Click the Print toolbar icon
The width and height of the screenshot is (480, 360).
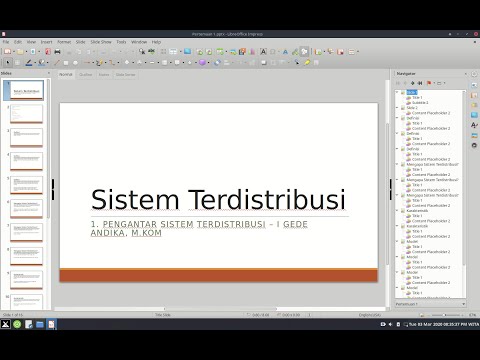[x=57, y=52]
